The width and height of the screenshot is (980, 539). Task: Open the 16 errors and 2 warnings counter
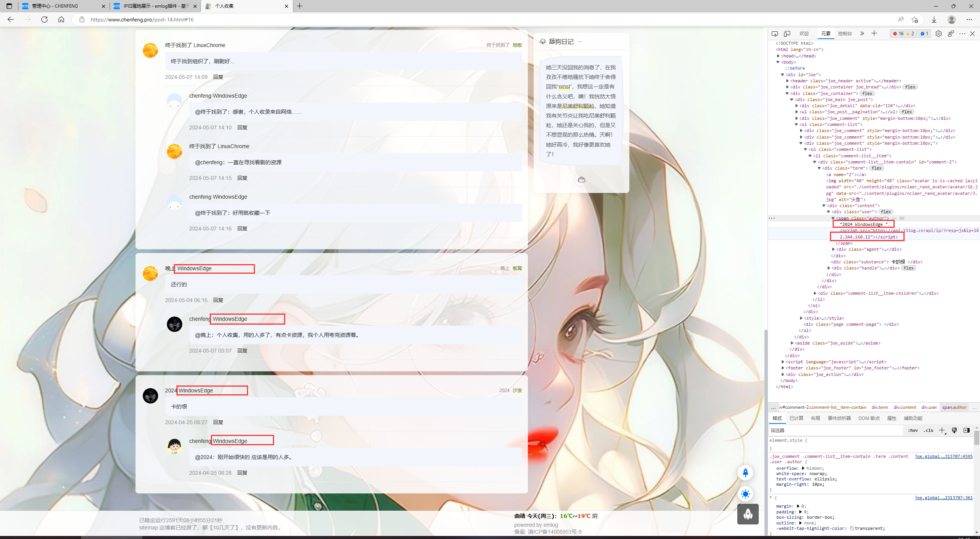pos(903,34)
